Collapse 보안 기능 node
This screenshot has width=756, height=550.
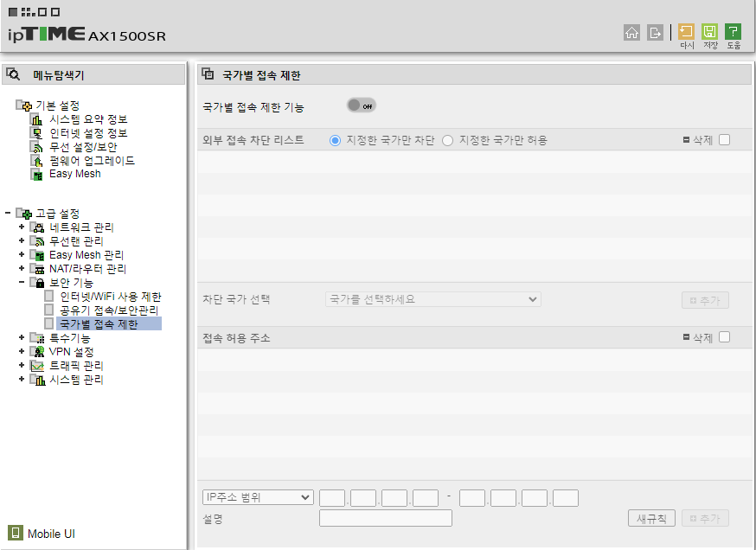pos(22,282)
